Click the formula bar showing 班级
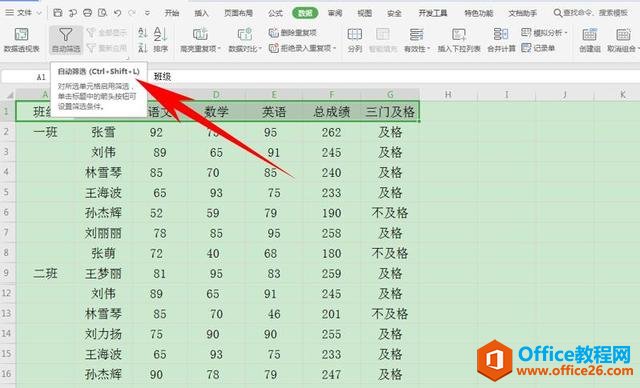The width and height of the screenshot is (640, 388). pos(394,77)
